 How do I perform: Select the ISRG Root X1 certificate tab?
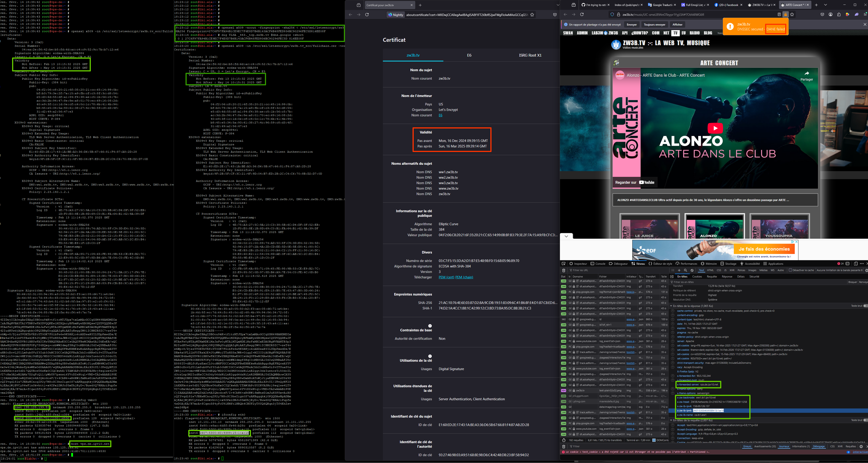(530, 55)
